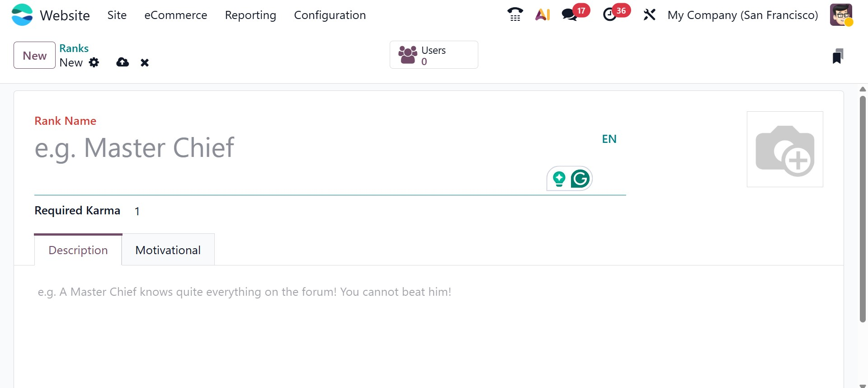
Task: Save record manually with cloud icon
Action: 123,62
